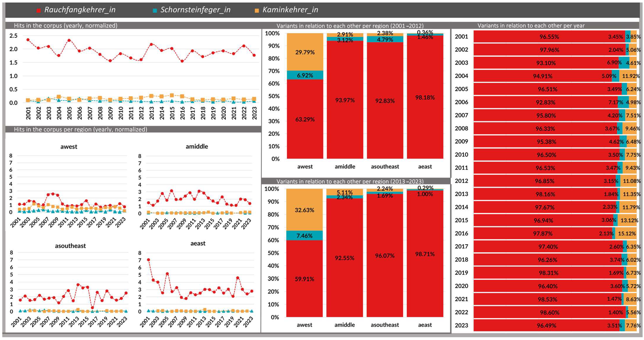Click the 92.83% value in asoutheast bar
Image resolution: width=644 pixels, height=340 pixels.
[x=385, y=101]
